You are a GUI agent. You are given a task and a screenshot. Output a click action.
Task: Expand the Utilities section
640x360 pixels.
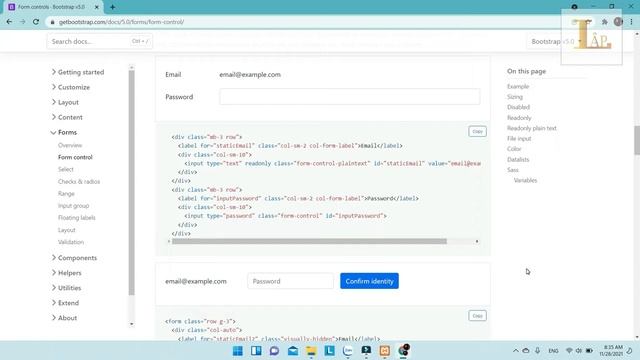coord(66,288)
